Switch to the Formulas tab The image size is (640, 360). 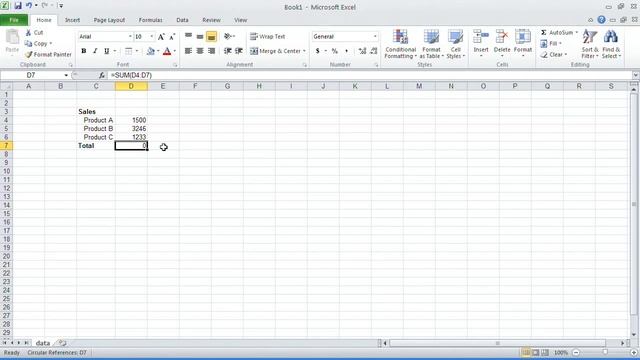(x=150, y=20)
